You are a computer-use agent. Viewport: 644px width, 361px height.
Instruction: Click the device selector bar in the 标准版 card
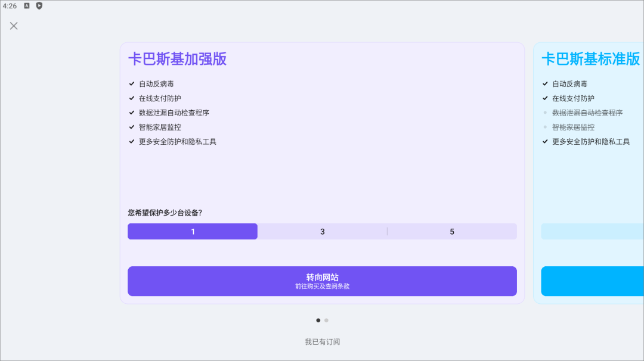pos(592,231)
